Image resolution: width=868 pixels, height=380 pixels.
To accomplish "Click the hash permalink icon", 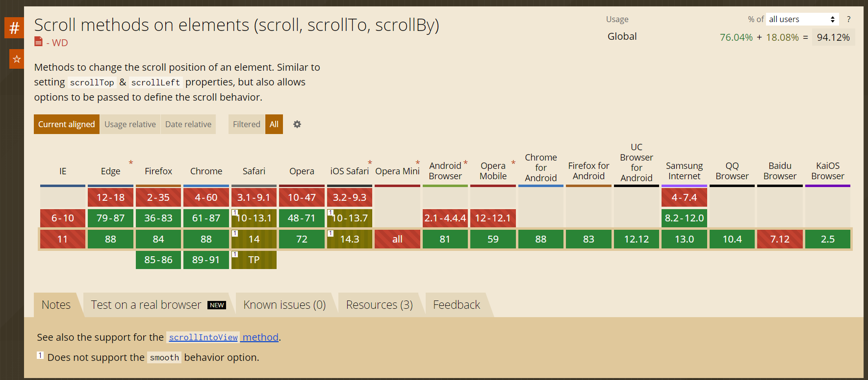I will tap(14, 28).
